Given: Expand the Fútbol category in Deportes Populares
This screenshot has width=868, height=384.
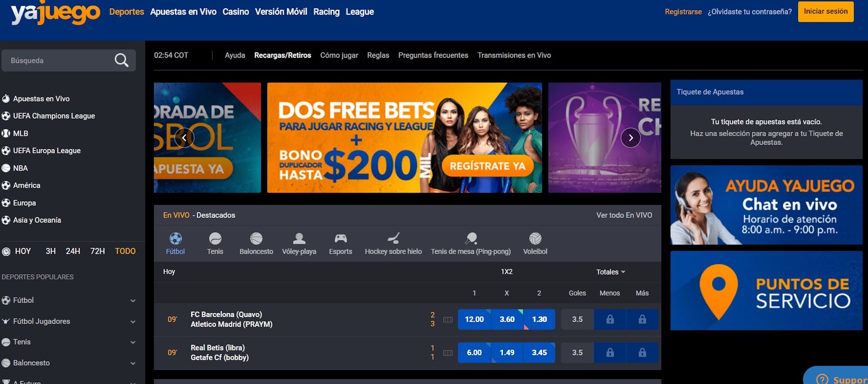Looking at the screenshot, I should coord(133,301).
